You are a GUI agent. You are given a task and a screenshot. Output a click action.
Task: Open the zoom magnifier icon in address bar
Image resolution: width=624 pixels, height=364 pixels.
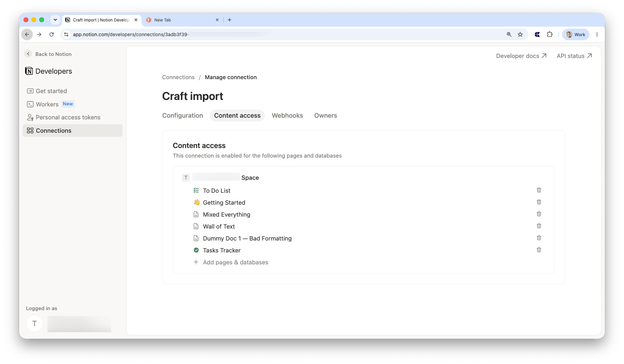(509, 34)
